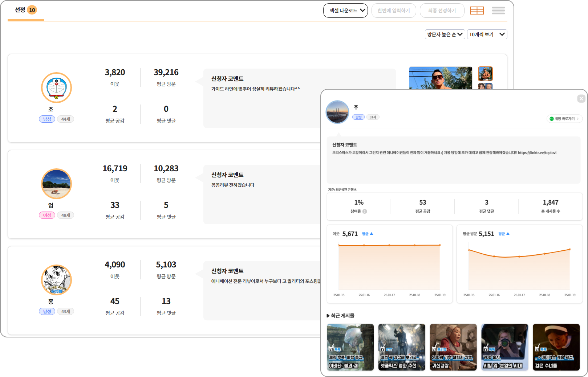
Task: Click the beach photo profile avatar
Action: pos(56,184)
